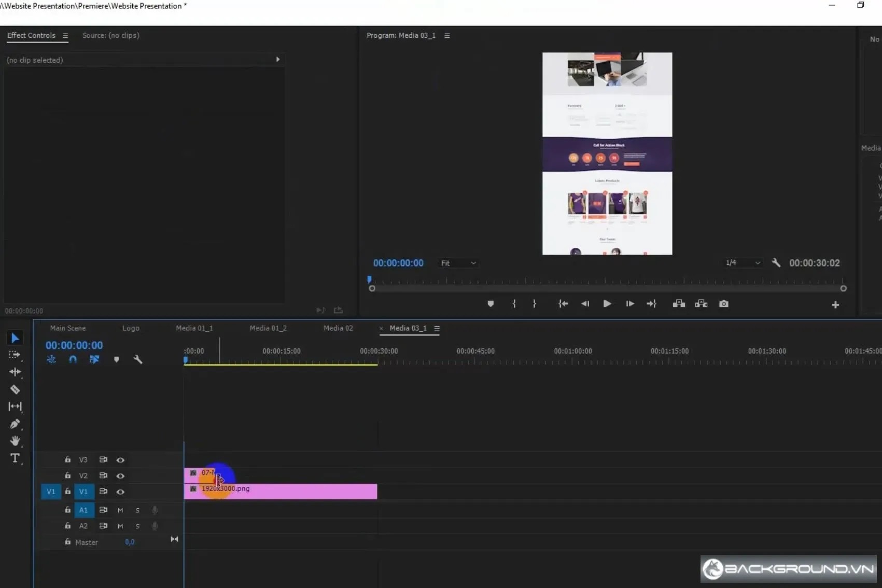Click go to end of Master track icon
This screenshot has height=588, width=882.
[174, 539]
